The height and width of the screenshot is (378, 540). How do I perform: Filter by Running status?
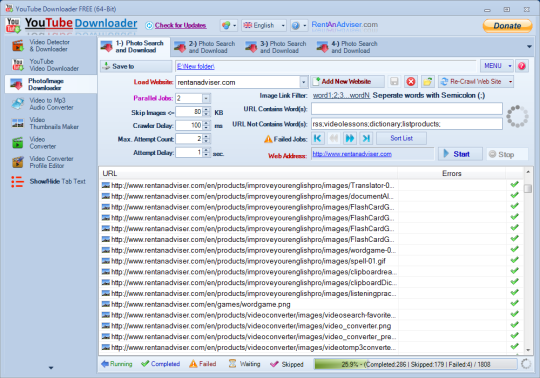117,364
